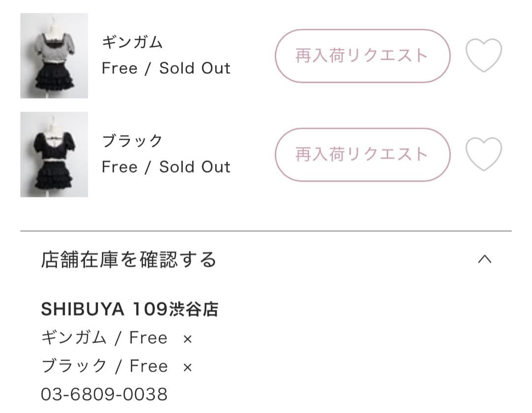Viewport: 532px width, 413px height.
Task: Open the Gingham outfit thumbnail image
Action: (54, 56)
